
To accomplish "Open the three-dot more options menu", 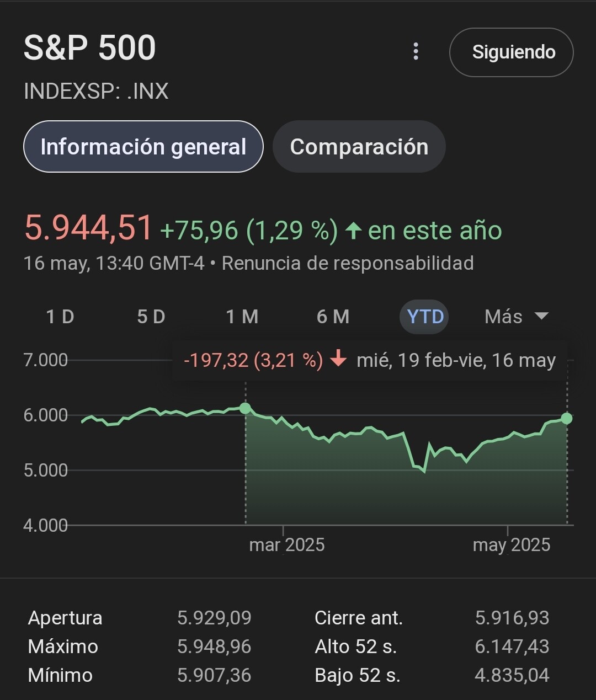I will click(x=416, y=51).
